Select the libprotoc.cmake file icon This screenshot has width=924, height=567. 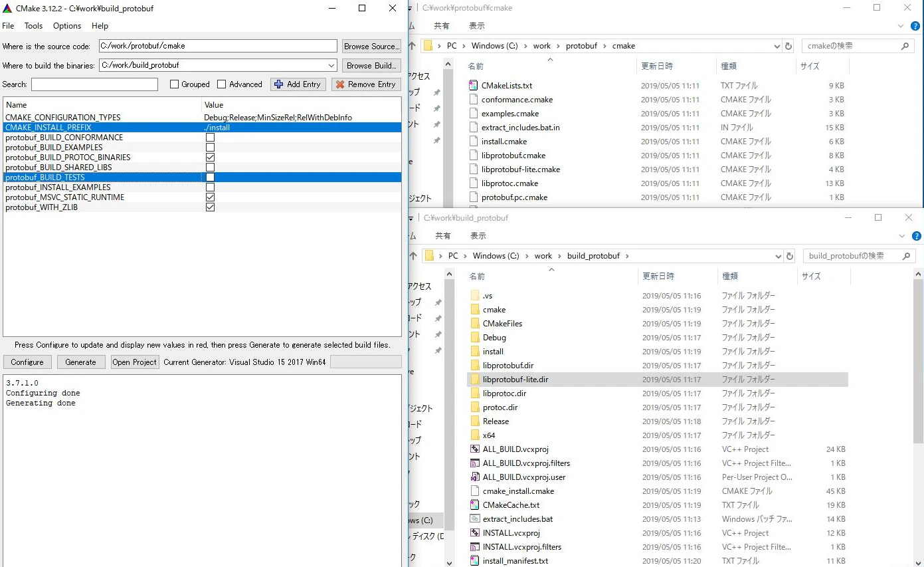(473, 183)
